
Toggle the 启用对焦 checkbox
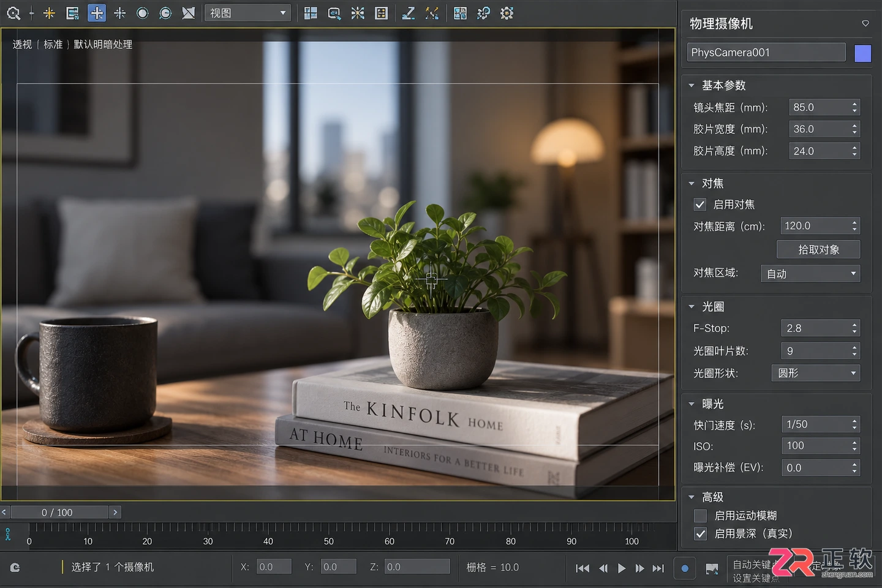point(700,205)
